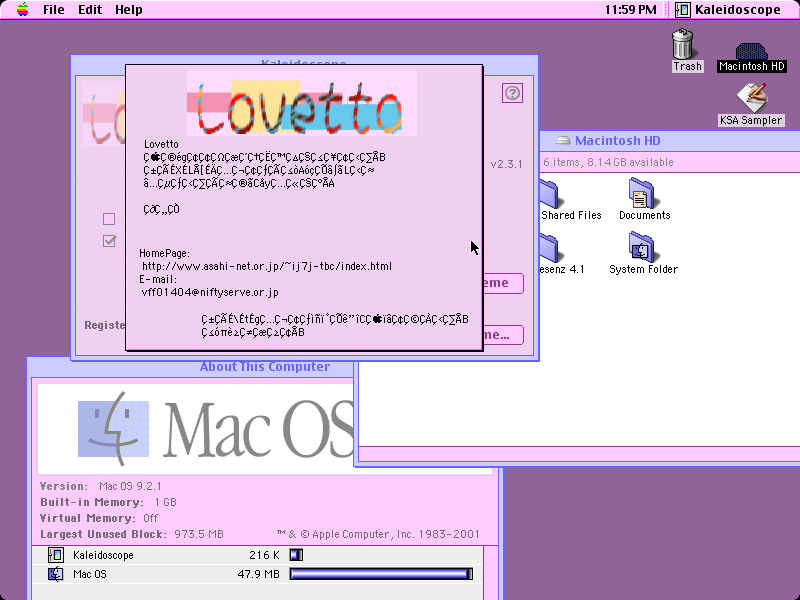Viewport: 800px width, 600px height.
Task: Click the Largest Unused Block value
Action: tap(199, 534)
